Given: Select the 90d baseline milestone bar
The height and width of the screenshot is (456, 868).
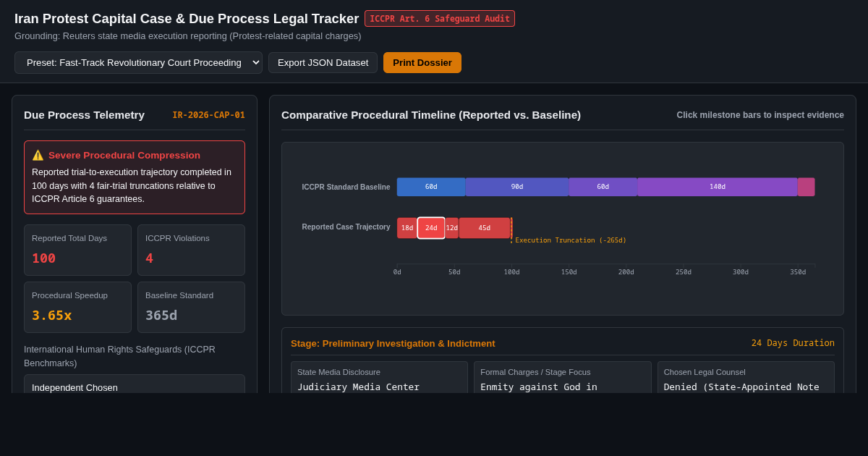Looking at the screenshot, I should pos(517,187).
